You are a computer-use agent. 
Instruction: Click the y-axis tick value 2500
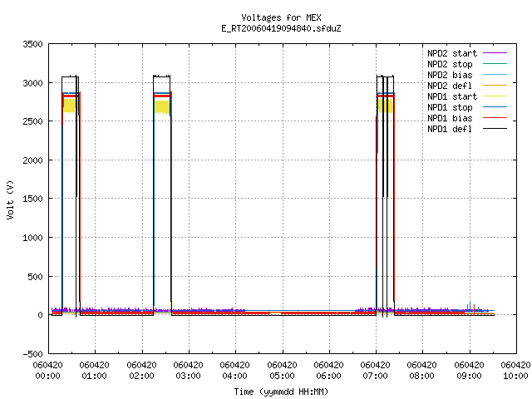pyautogui.click(x=32, y=121)
